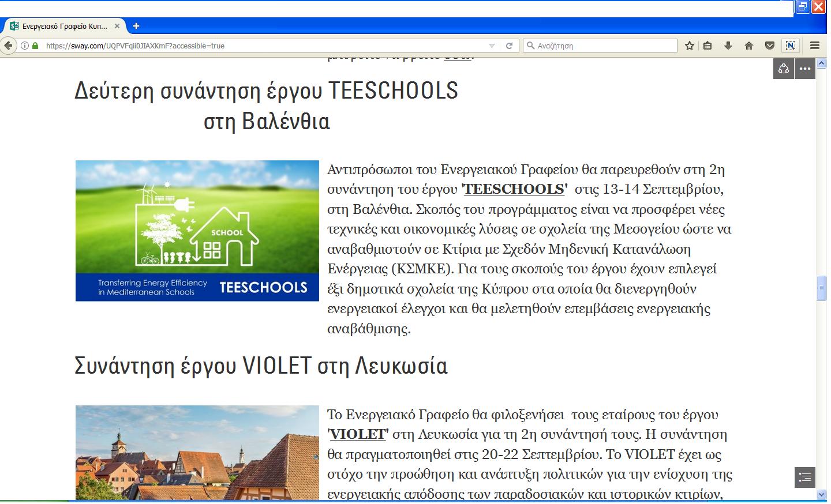Click the Sway share icon
This screenshot has width=831, height=504.
coord(784,69)
